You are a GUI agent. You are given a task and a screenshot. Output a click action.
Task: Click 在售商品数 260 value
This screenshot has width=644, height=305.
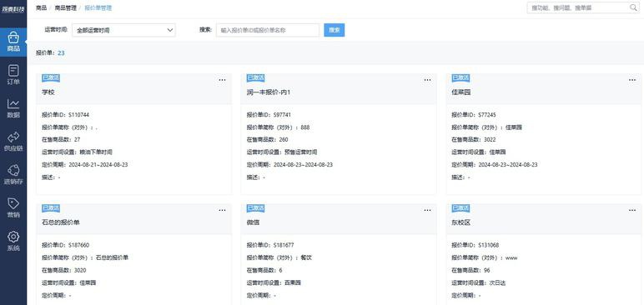pos(284,139)
